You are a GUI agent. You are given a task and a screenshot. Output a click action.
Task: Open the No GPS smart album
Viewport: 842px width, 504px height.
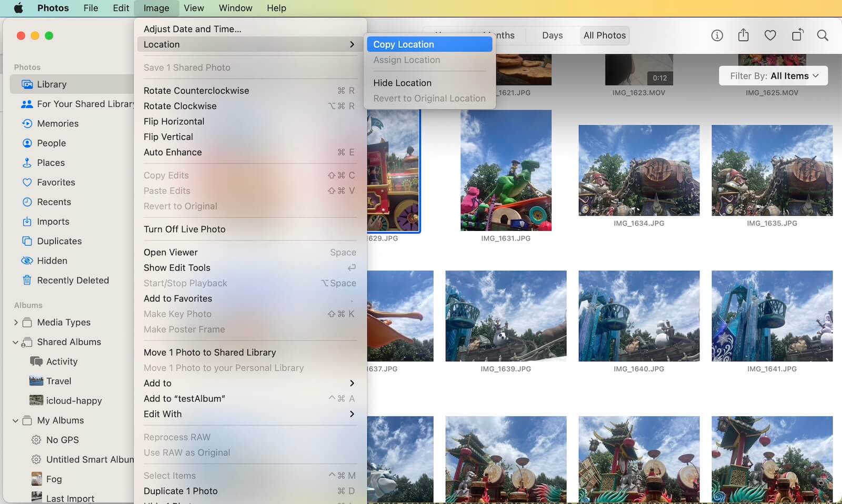click(x=62, y=440)
